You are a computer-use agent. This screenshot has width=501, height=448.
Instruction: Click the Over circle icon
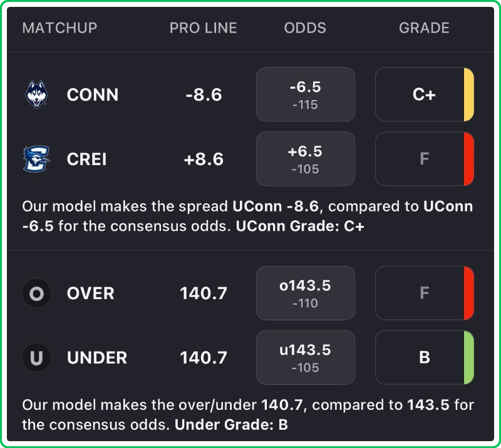[x=36, y=293]
